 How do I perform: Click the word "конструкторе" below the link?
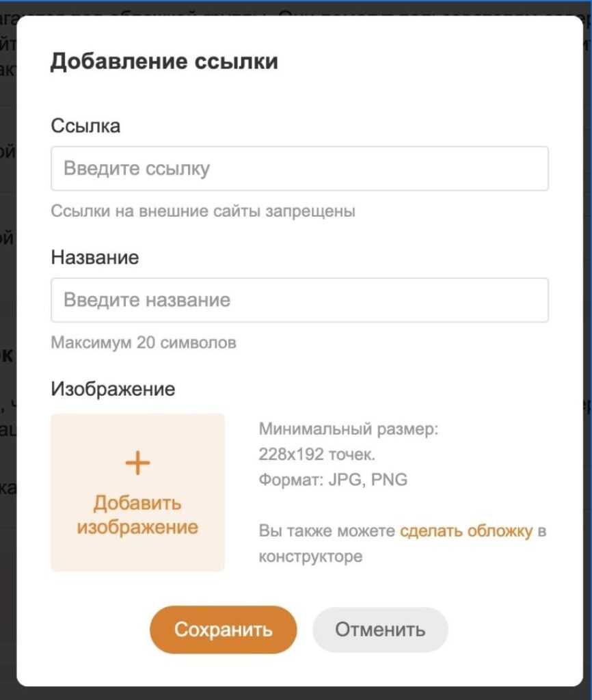click(x=310, y=556)
